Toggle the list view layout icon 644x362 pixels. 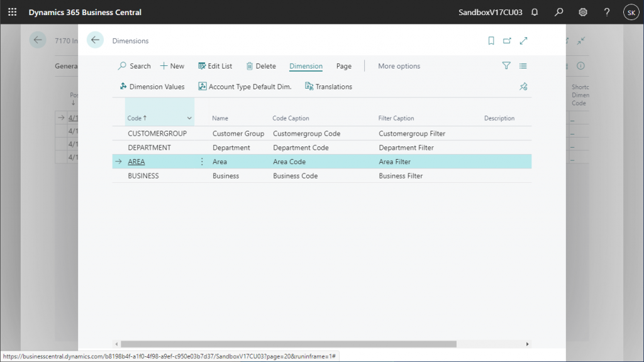point(523,65)
